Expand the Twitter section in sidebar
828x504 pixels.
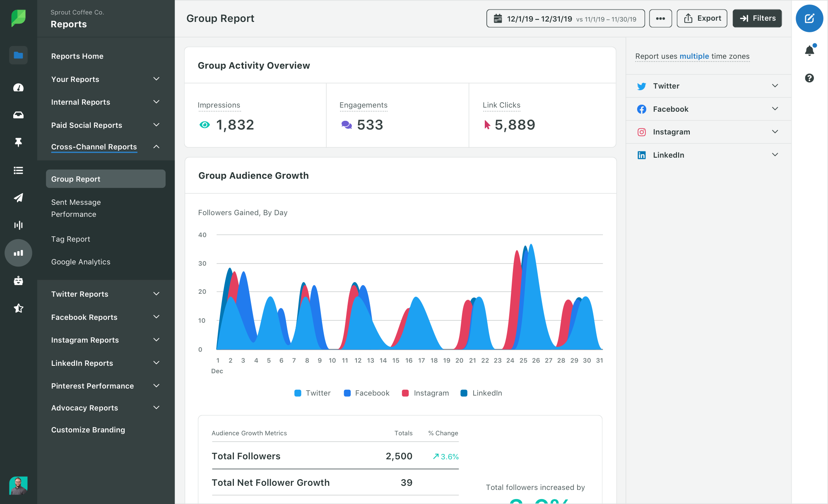pyautogui.click(x=775, y=86)
